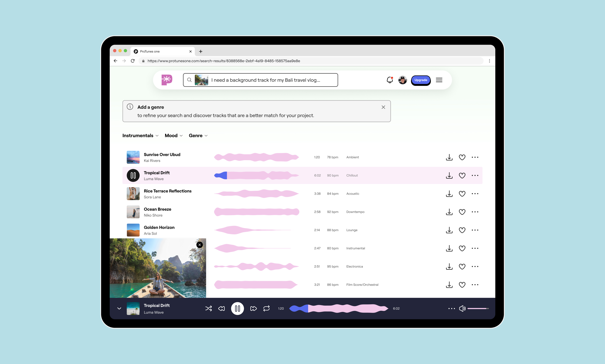Toggle repeat in the player bar

coord(266,309)
